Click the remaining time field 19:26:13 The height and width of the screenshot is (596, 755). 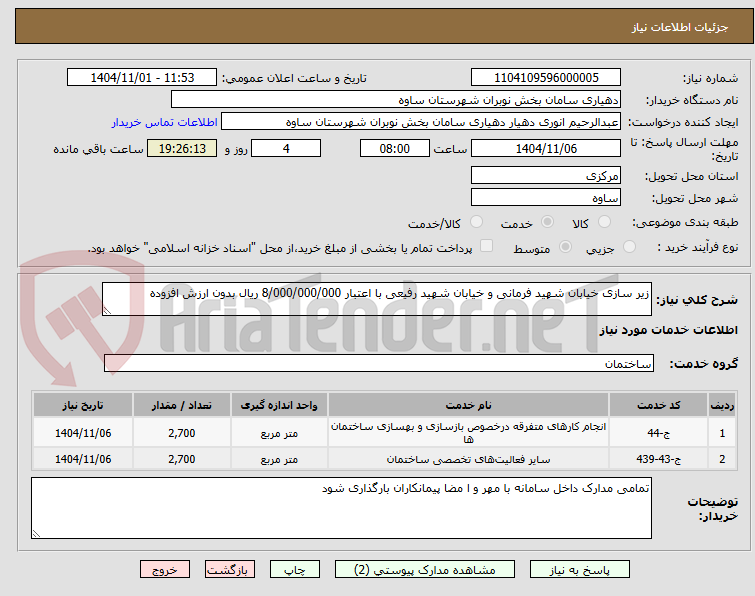pyautogui.click(x=182, y=148)
